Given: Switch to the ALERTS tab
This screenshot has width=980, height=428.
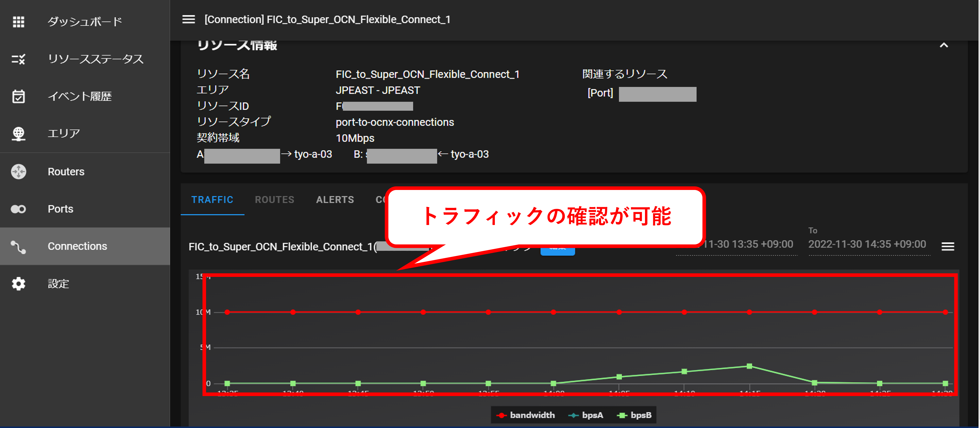Looking at the screenshot, I should pos(335,199).
